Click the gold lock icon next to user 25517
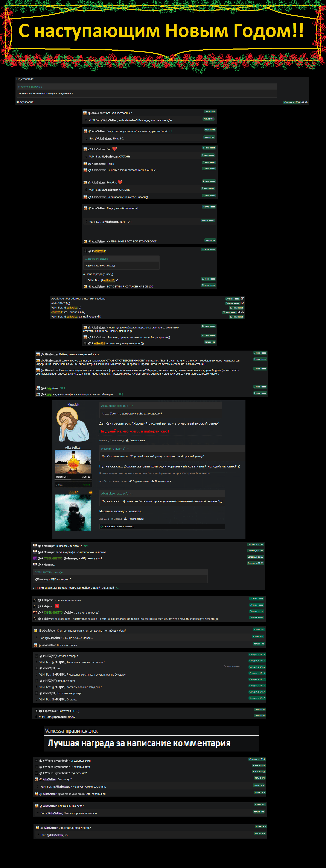Screen dimensions: 326x868 pyautogui.click(x=90, y=492)
